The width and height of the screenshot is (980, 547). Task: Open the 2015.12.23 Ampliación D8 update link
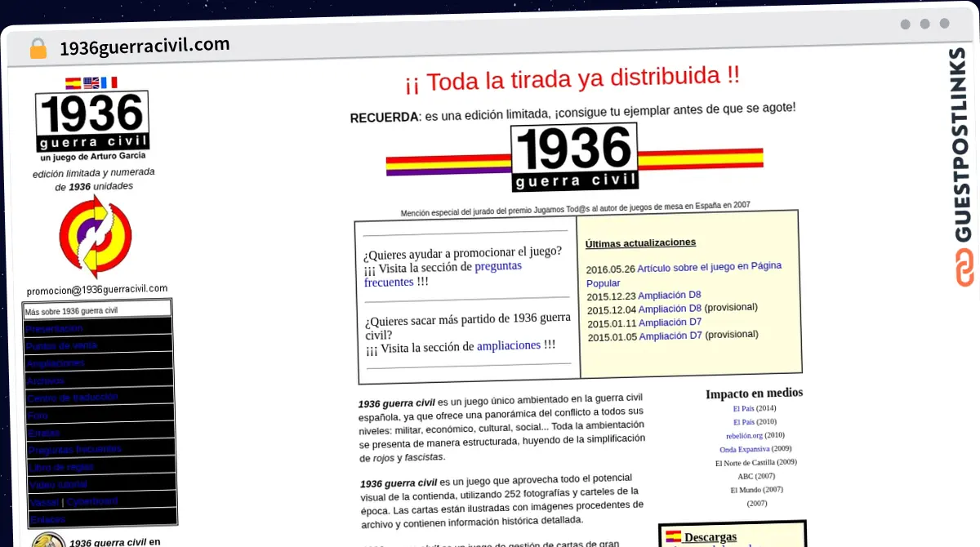click(x=669, y=295)
